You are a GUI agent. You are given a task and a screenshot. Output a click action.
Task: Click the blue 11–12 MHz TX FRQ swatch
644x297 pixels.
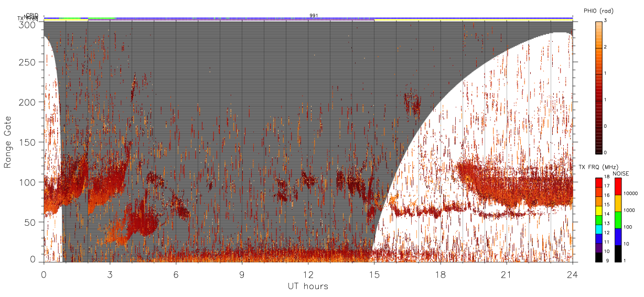tap(599, 239)
